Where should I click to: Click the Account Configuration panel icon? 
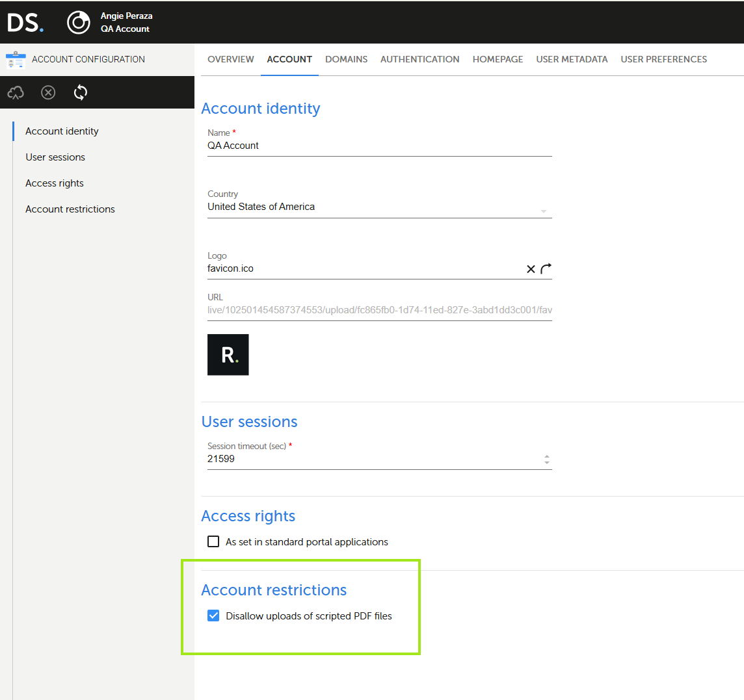[16, 60]
